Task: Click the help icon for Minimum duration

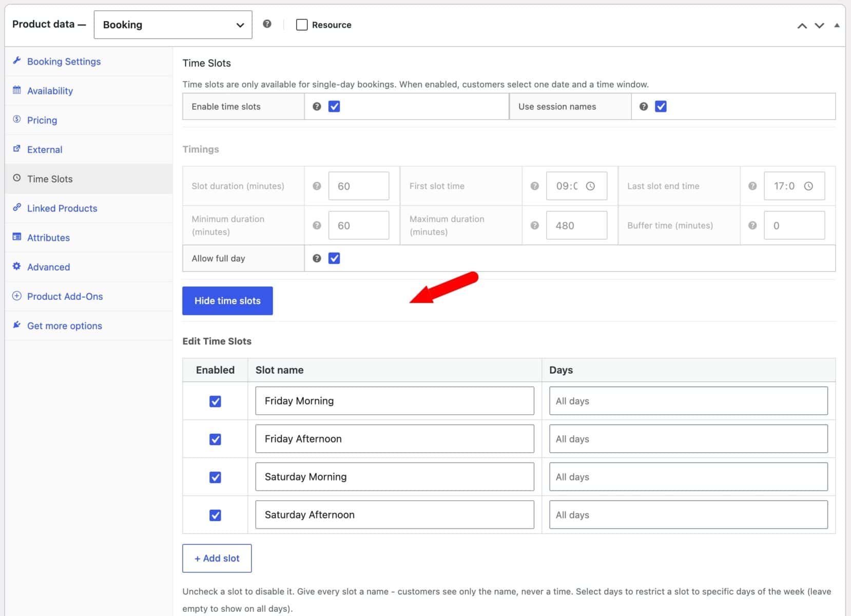Action: coord(317,225)
